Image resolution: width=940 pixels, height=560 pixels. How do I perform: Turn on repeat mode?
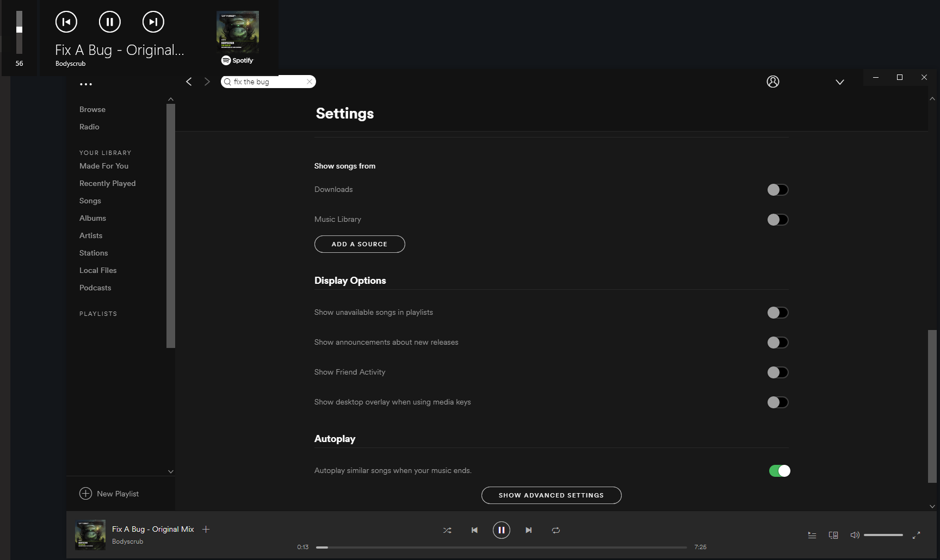click(556, 530)
